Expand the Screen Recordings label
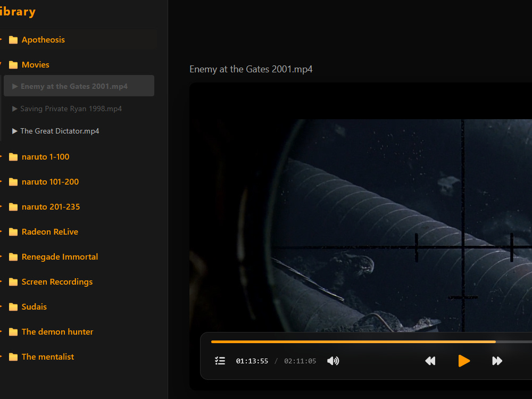Image resolution: width=532 pixels, height=399 pixels. point(57,282)
